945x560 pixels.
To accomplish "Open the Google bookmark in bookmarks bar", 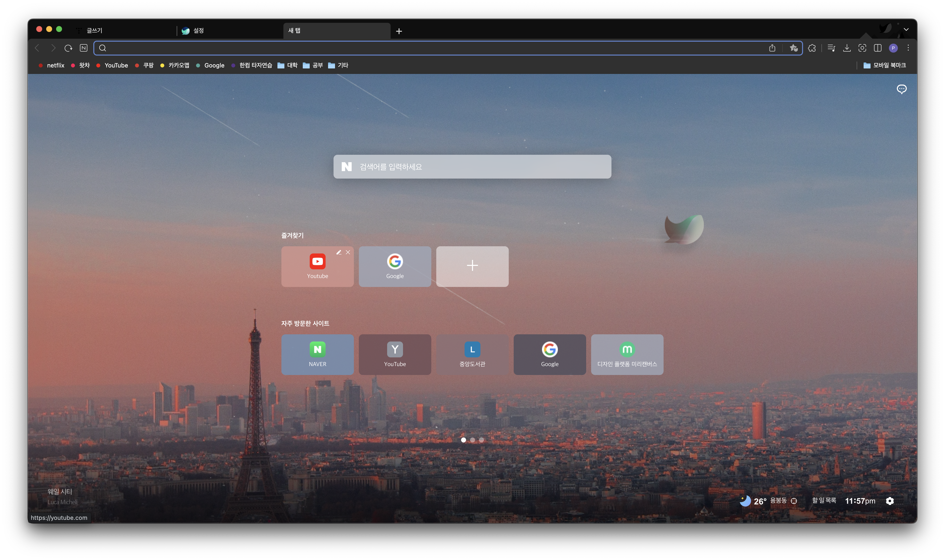I will [x=210, y=65].
